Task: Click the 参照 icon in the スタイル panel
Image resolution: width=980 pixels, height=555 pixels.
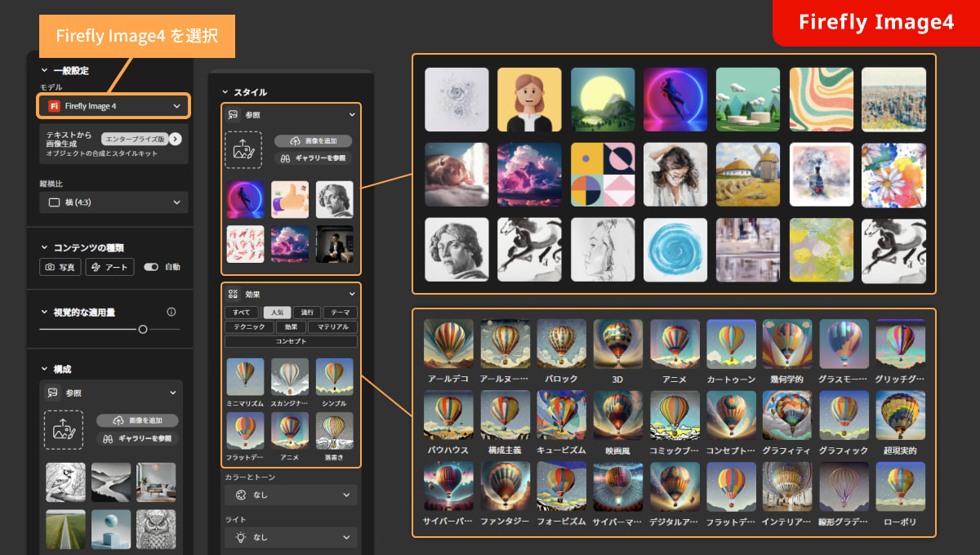Action: click(234, 115)
